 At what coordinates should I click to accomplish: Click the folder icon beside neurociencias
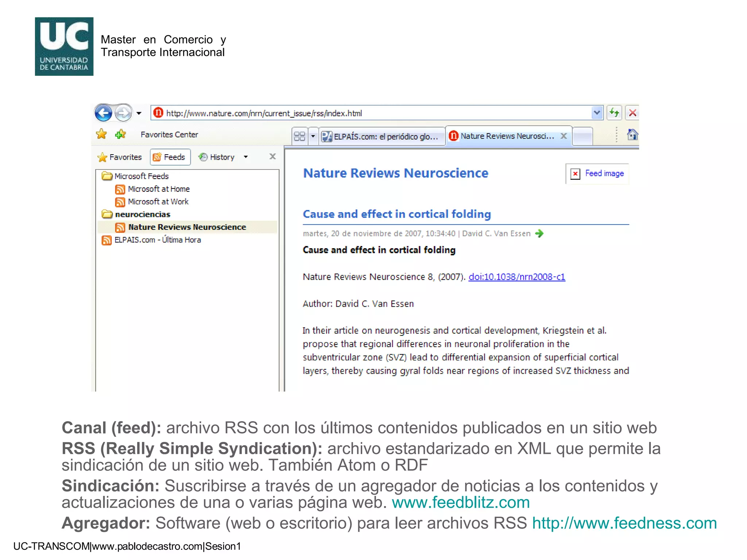pyautogui.click(x=107, y=214)
